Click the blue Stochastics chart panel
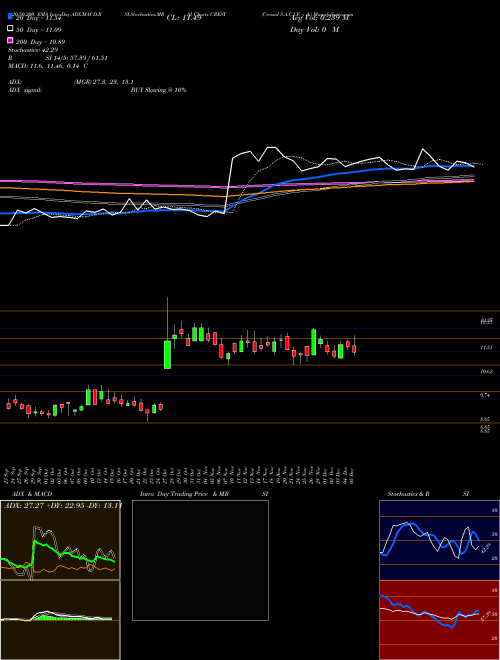This screenshot has width=500, height=660. coord(439,540)
